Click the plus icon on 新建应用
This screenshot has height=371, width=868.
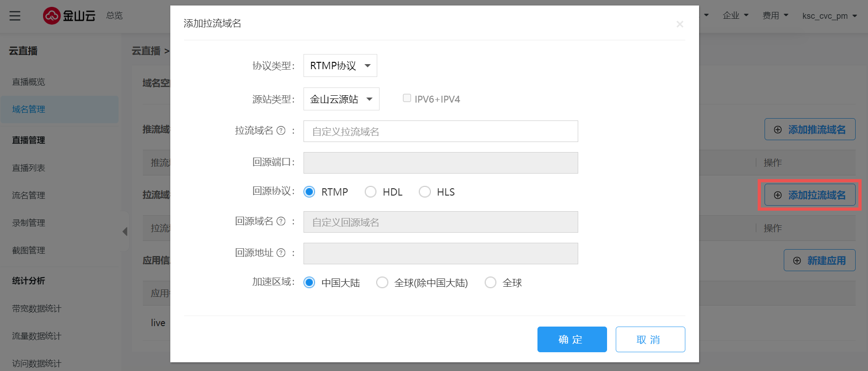pos(797,261)
